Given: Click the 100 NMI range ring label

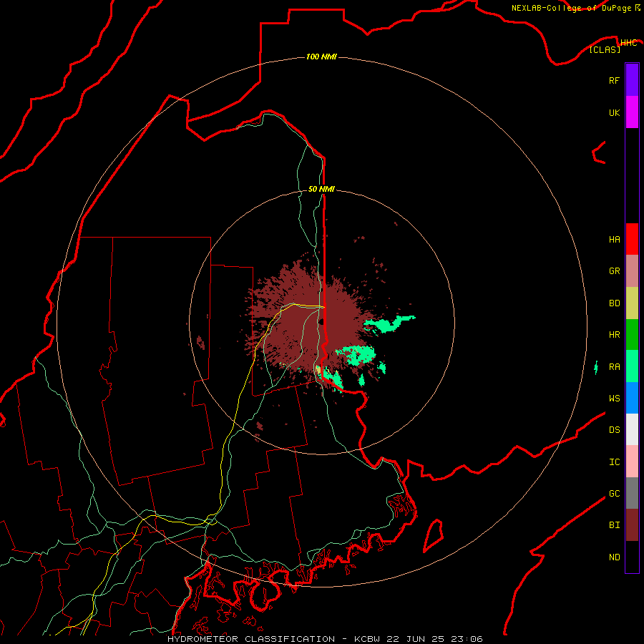Looking at the screenshot, I should [x=321, y=57].
